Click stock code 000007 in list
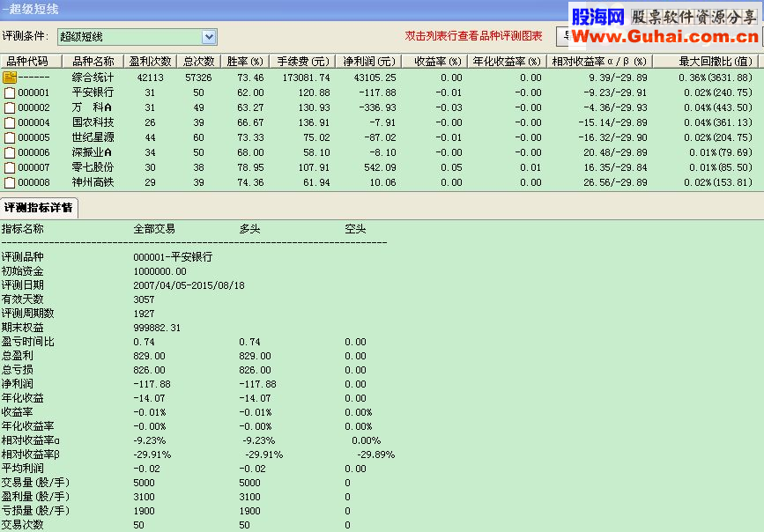764x532 pixels. pos(33,168)
